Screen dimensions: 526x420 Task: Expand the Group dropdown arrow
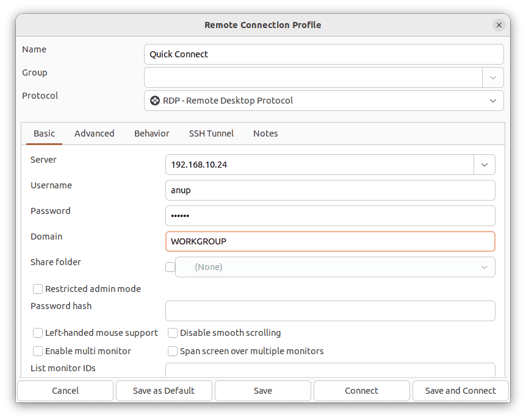point(492,77)
